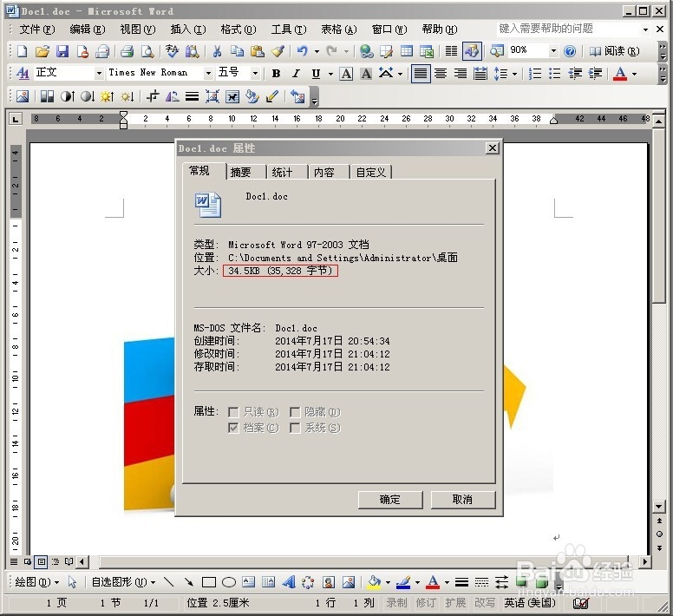Open the 绘图 Draw menu dropdown

pyautogui.click(x=37, y=582)
